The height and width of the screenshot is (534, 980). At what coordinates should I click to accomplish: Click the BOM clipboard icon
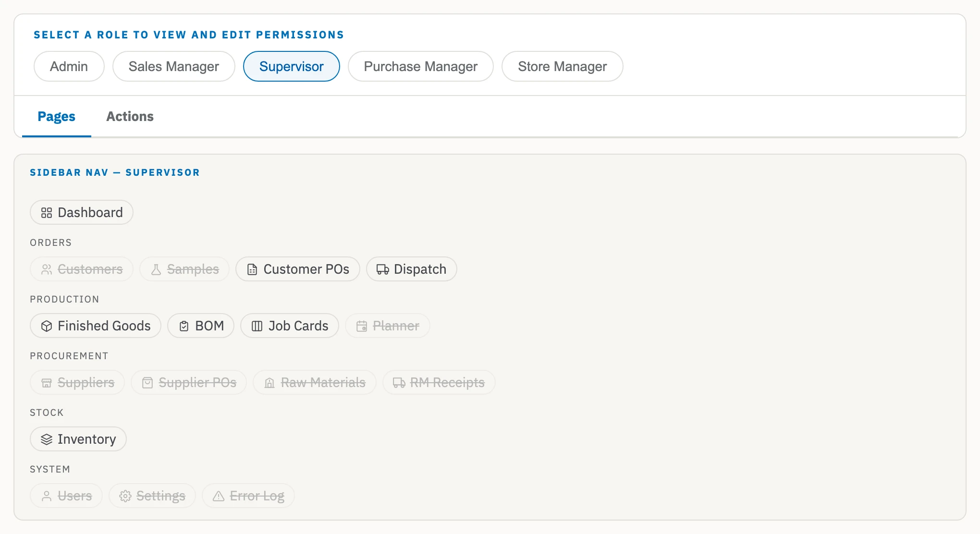(184, 326)
